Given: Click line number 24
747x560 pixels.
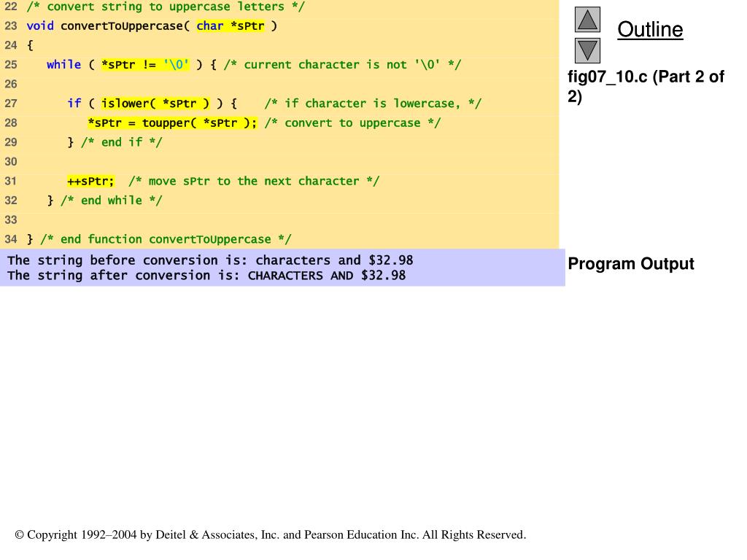Looking at the screenshot, I should coord(10,45).
